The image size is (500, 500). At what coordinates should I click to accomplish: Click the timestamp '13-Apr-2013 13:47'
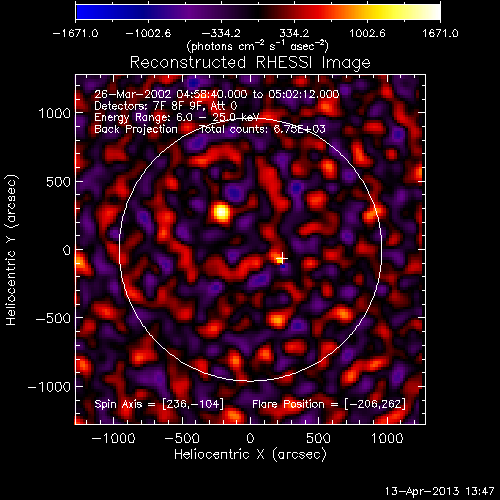(x=440, y=491)
